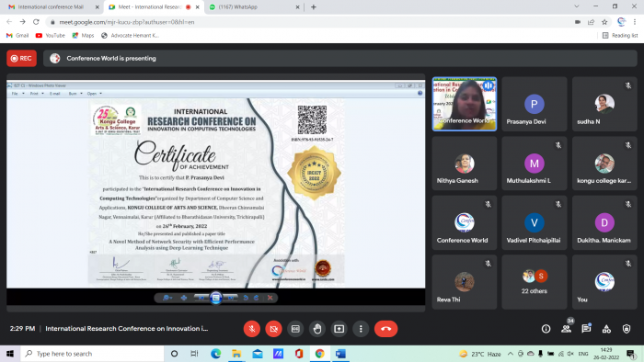Toggle the microphone mute button
This screenshot has height=362, width=644.
coord(252,329)
